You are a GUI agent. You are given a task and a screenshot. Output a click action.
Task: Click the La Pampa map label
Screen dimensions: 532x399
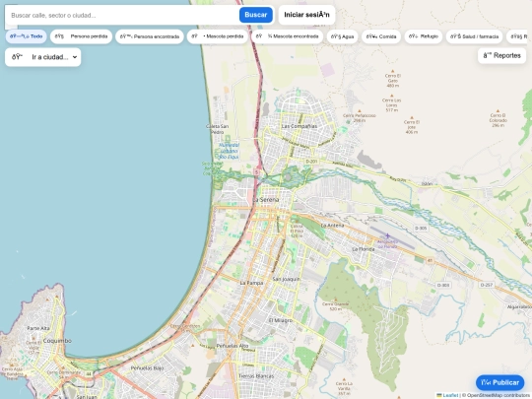point(251,283)
